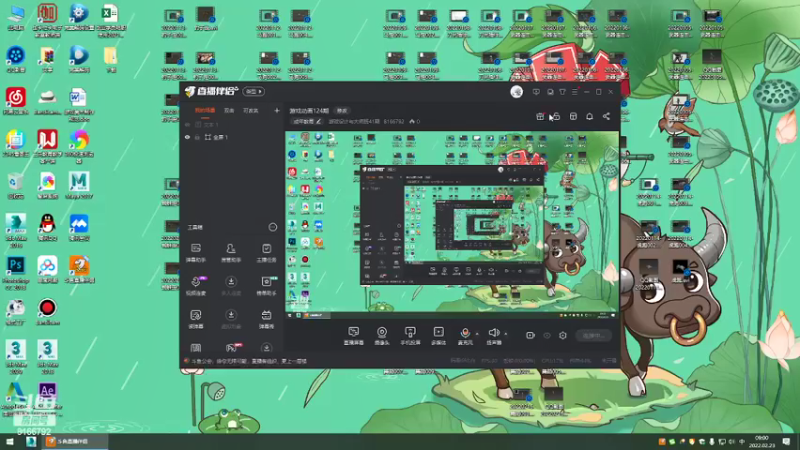Open the 弹幕秀 TV-shaped tool
This screenshot has height=450, width=800.
(x=266, y=319)
